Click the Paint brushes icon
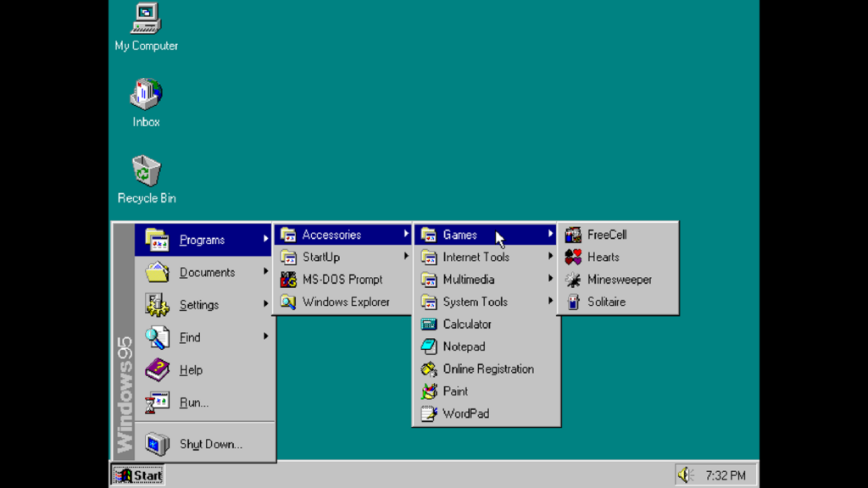Image resolution: width=868 pixels, height=488 pixels. pos(428,391)
